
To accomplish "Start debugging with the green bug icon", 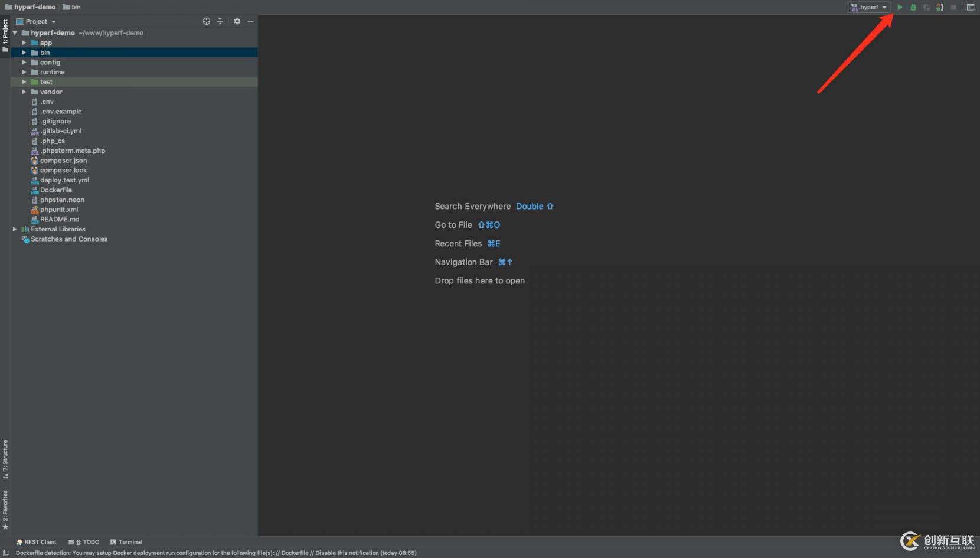I will [913, 7].
